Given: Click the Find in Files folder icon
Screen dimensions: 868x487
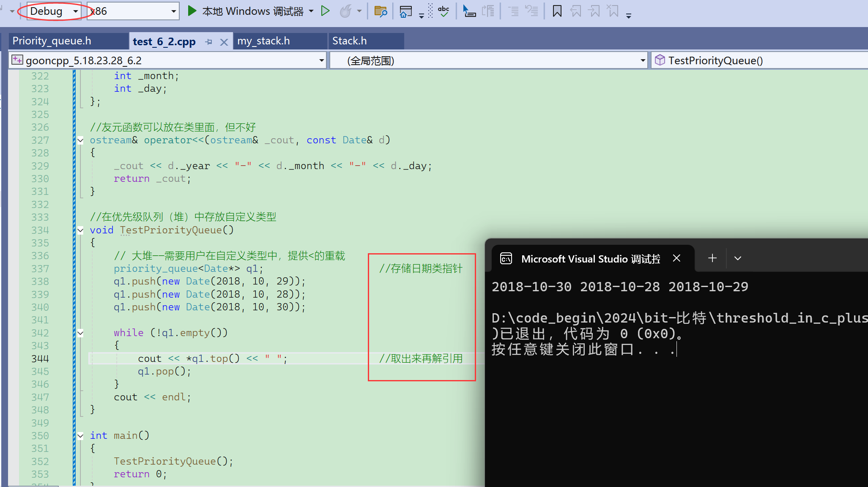Looking at the screenshot, I should [381, 11].
